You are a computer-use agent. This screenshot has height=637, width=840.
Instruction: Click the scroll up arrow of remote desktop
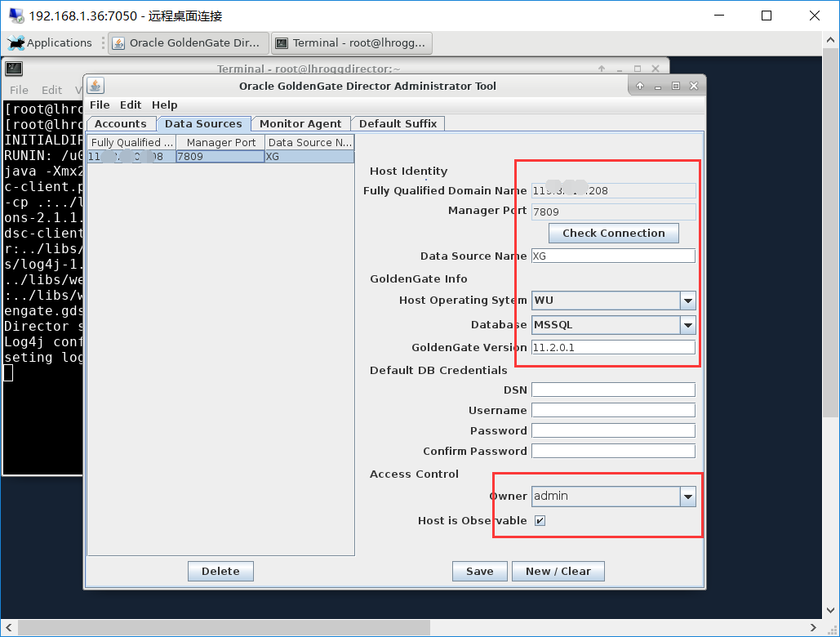pos(830,40)
